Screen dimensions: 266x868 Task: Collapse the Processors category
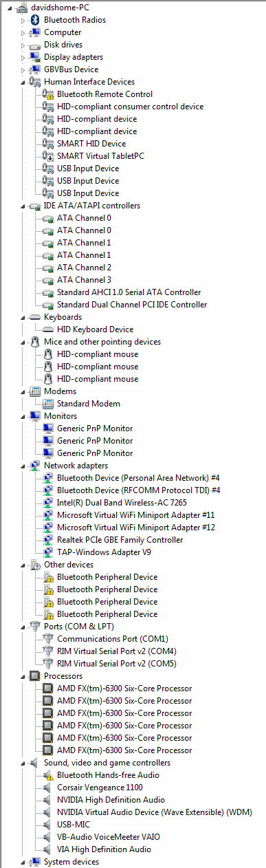coord(23,676)
